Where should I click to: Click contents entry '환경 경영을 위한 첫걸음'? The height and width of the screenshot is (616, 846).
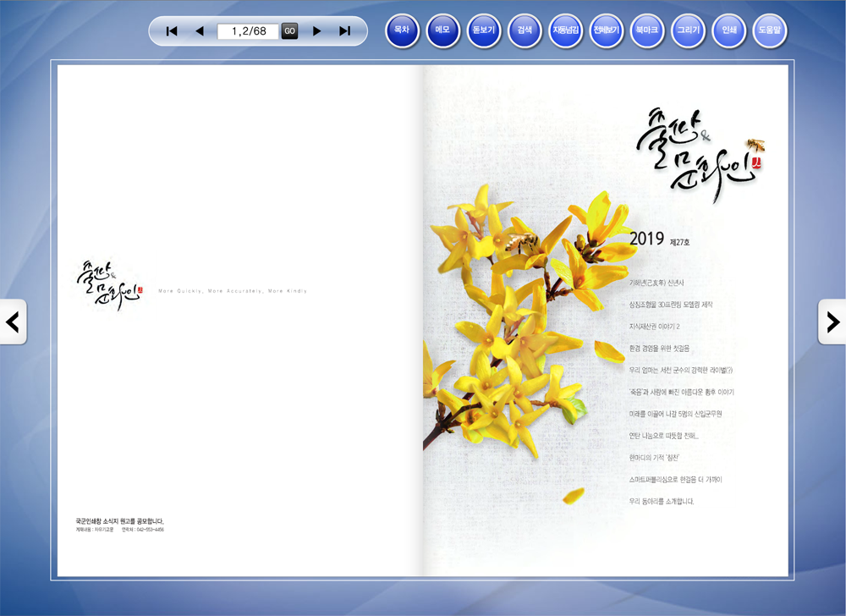(659, 349)
